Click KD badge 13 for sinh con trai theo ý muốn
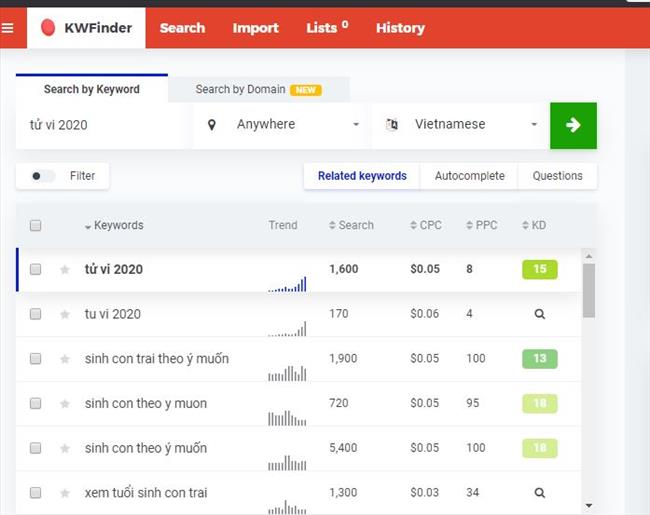This screenshot has width=650, height=515. 540,358
